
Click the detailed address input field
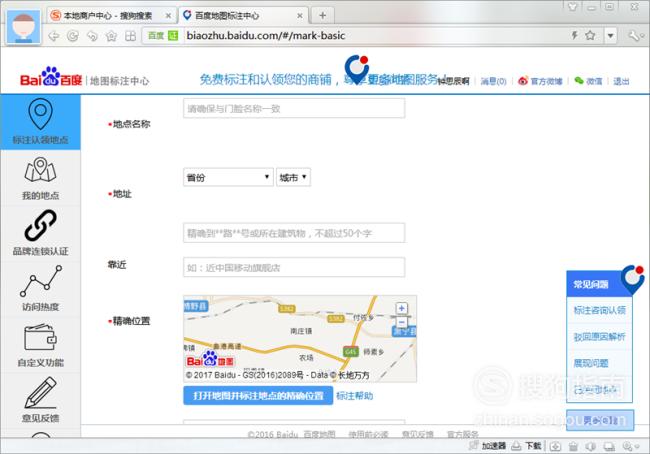click(294, 233)
